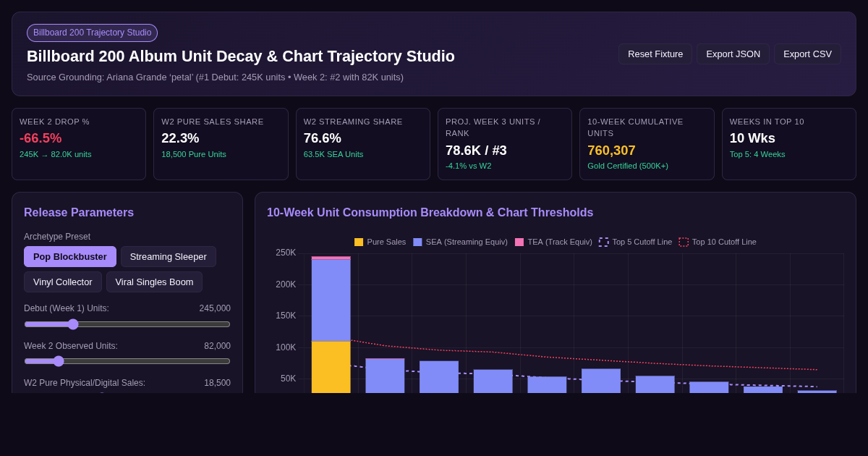Choose the Streaming Sleeper archetype
Image resolution: width=868 pixels, height=456 pixels.
(x=169, y=256)
